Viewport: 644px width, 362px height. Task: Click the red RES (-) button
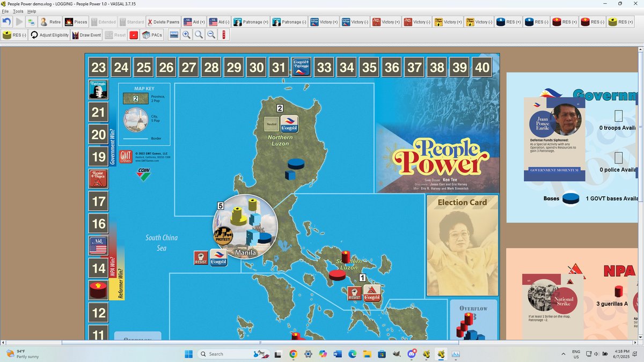click(593, 22)
